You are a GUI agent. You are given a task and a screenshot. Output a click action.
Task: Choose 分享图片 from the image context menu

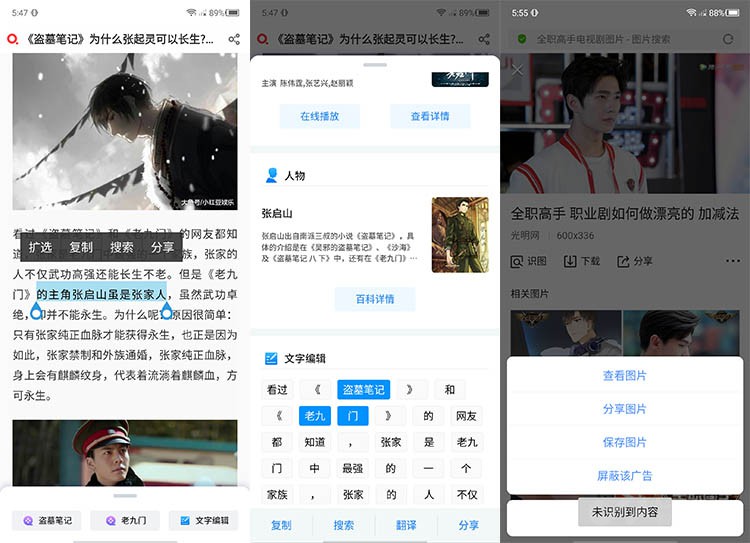coord(625,409)
